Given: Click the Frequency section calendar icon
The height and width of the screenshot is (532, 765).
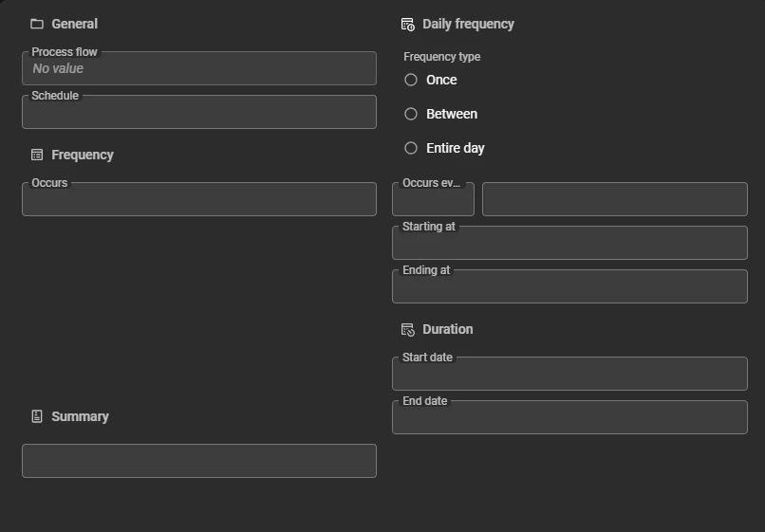Looking at the screenshot, I should pyautogui.click(x=37, y=155).
